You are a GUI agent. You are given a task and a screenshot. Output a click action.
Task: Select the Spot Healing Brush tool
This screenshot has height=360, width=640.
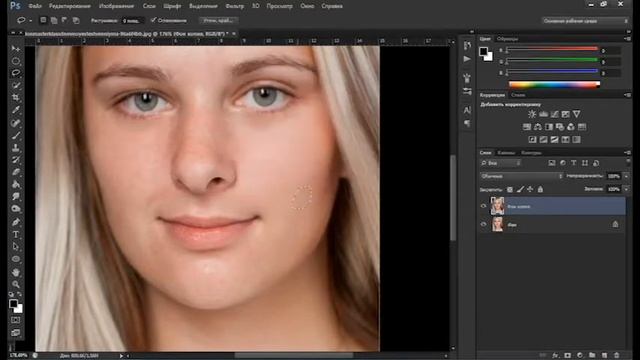[x=16, y=122]
